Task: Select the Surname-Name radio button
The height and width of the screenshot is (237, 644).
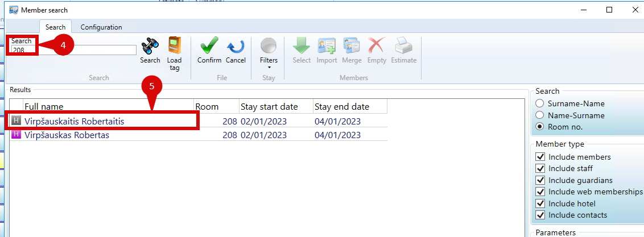Action: click(540, 104)
